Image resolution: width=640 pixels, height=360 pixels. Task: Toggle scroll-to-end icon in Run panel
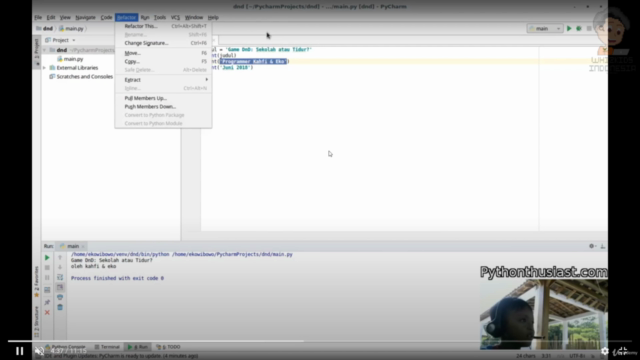[x=60, y=287]
